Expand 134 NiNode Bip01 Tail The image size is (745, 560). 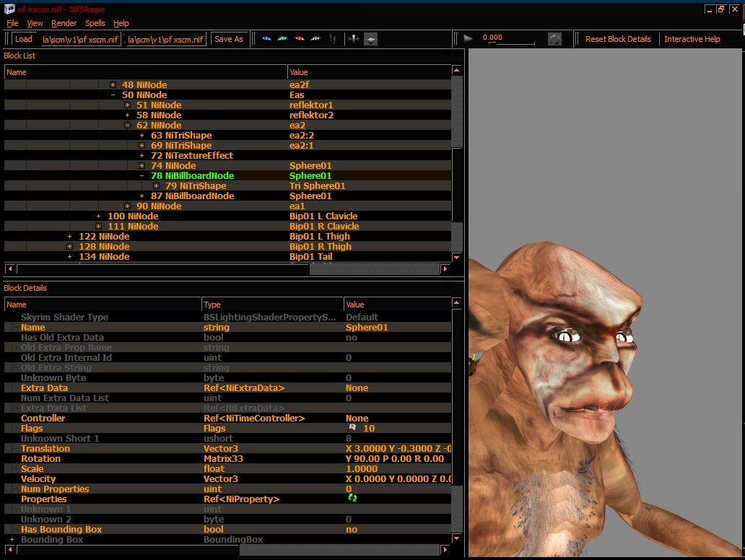pos(69,256)
